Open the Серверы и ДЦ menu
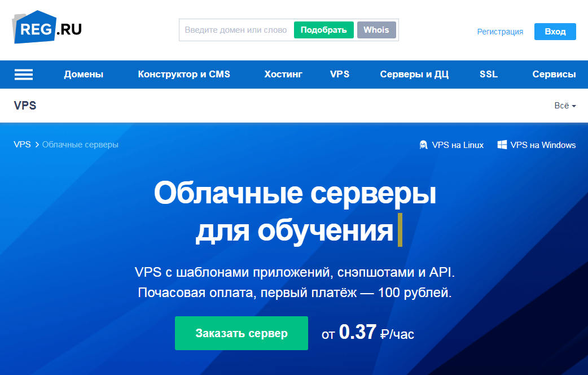This screenshot has width=588, height=375. point(414,75)
